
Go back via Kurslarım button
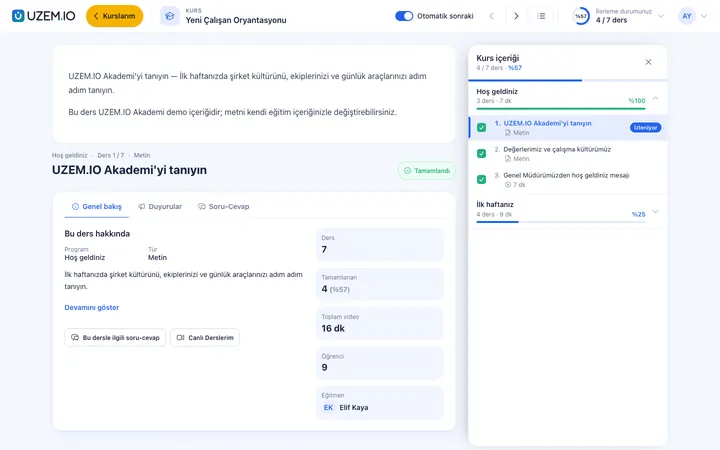tap(114, 16)
